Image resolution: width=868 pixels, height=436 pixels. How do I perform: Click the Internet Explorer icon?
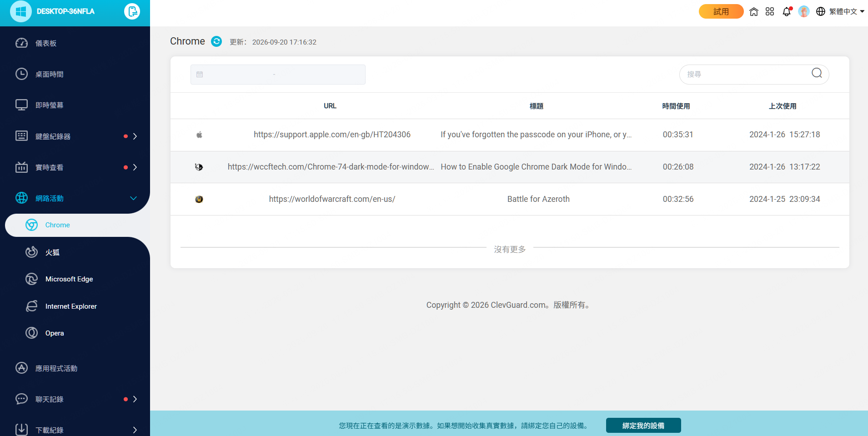coord(31,306)
